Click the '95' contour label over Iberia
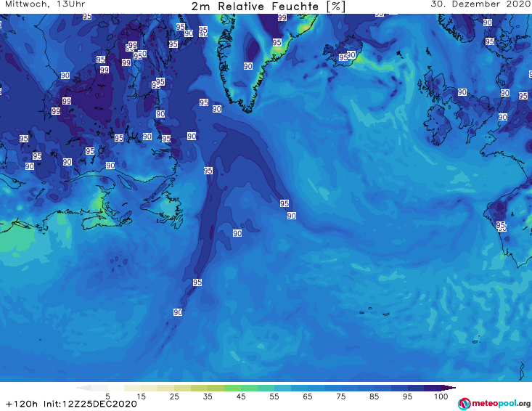Viewport: 532px width, 411px height. 501,225
